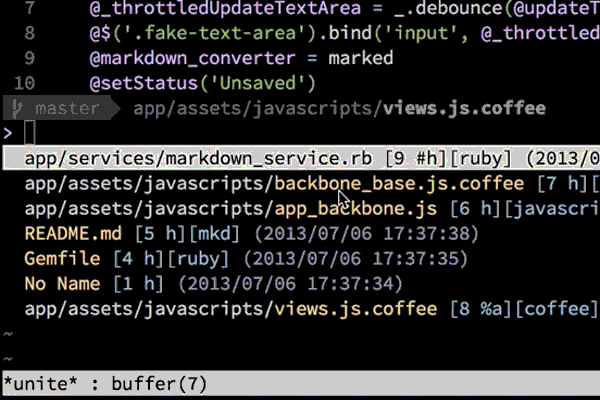Click the [ruby] filetype tag on markdown_service.rb row

click(x=481, y=158)
